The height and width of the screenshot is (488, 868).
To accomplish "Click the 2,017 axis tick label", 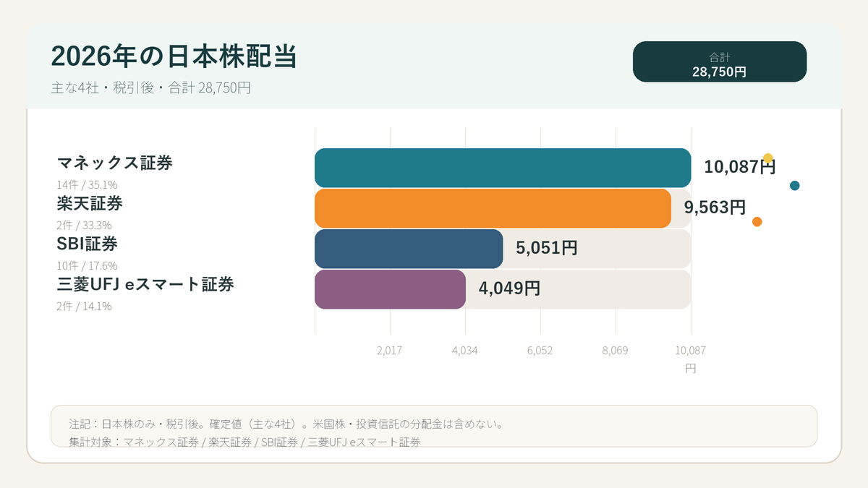I will coord(390,351).
